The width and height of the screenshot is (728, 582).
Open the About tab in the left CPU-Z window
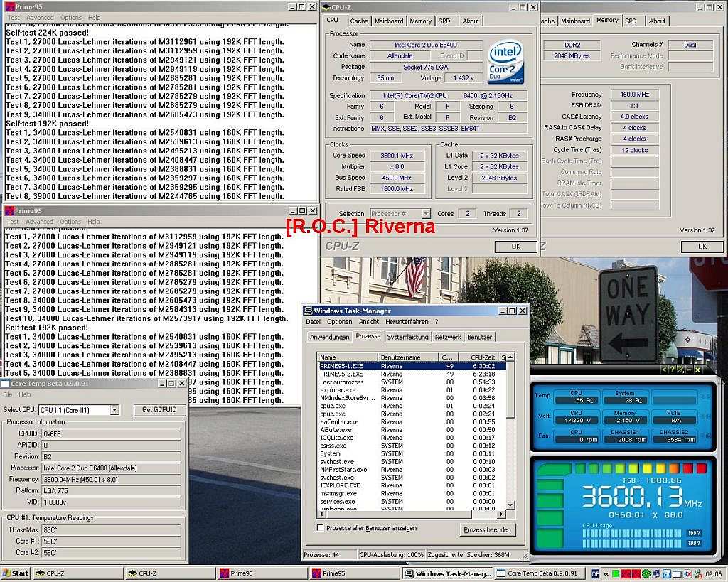click(471, 21)
